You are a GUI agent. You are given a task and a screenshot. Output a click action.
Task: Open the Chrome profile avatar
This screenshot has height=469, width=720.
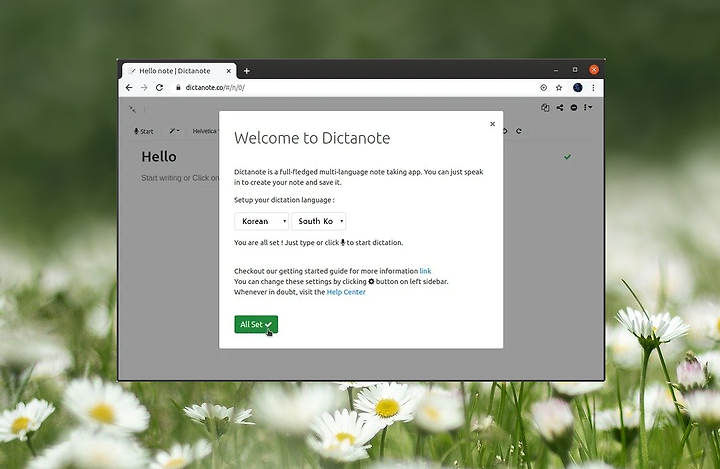(x=578, y=87)
